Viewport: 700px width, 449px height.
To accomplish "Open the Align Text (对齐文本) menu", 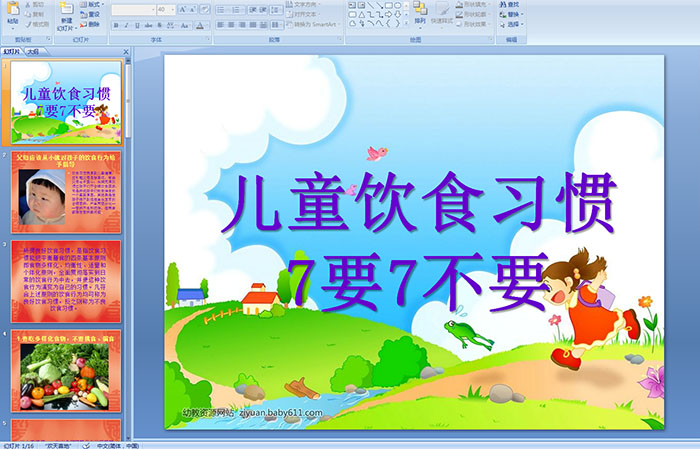I will pyautogui.click(x=302, y=14).
